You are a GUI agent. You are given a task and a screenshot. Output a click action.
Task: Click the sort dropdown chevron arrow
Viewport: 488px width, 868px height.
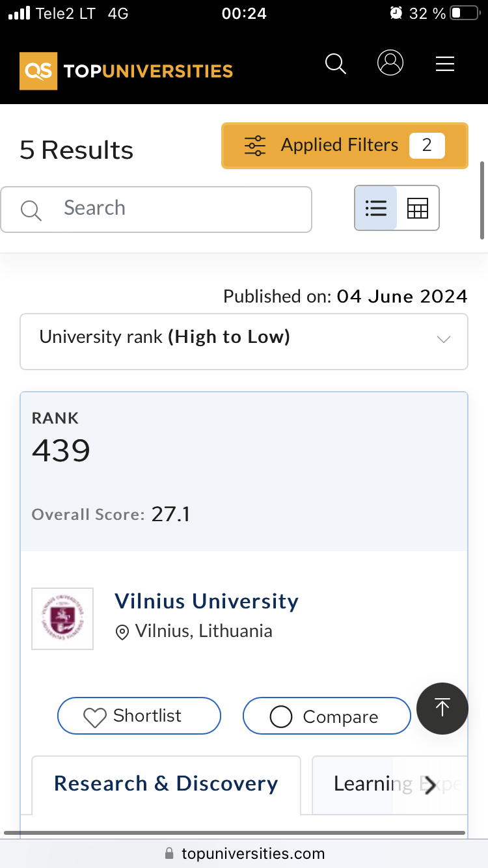[x=444, y=340]
